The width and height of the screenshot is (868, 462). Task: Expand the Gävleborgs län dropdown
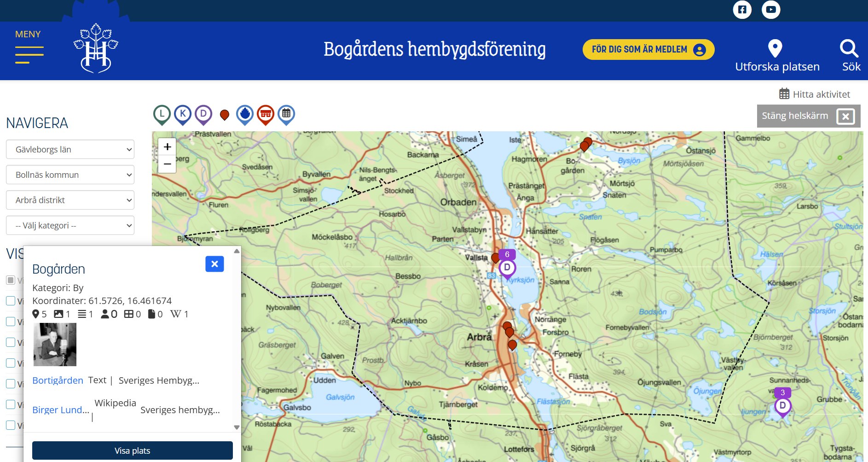70,149
